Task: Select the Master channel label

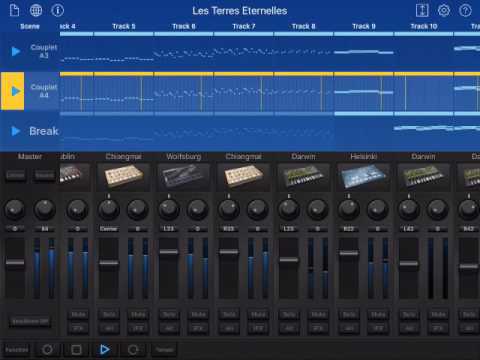Action: click(x=30, y=156)
